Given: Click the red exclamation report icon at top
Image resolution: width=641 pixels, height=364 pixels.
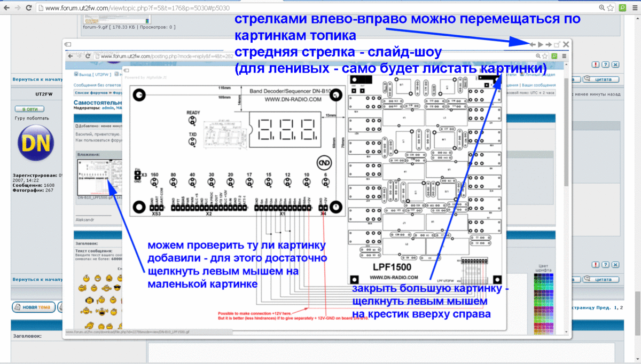Looking at the screenshot, I should (595, 65).
